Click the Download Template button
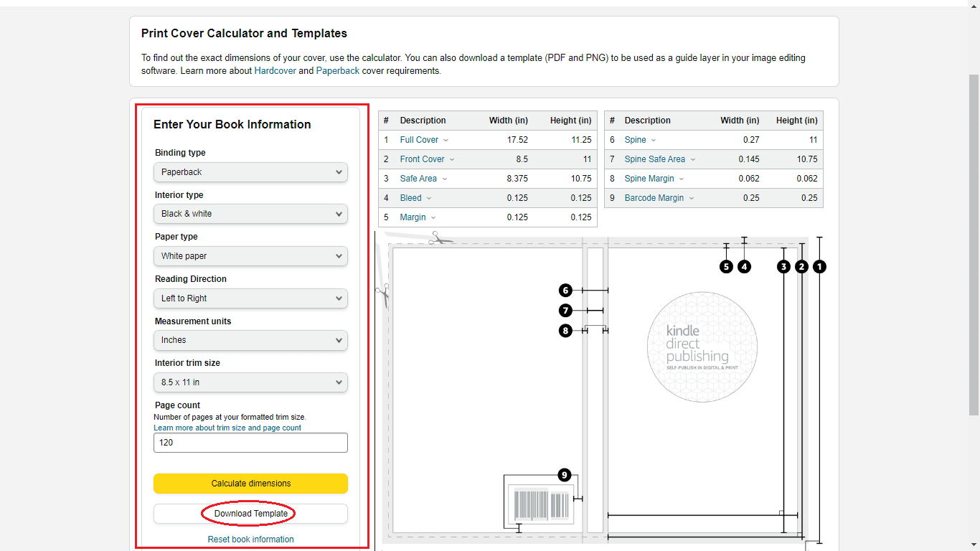The width and height of the screenshot is (980, 551). (250, 514)
